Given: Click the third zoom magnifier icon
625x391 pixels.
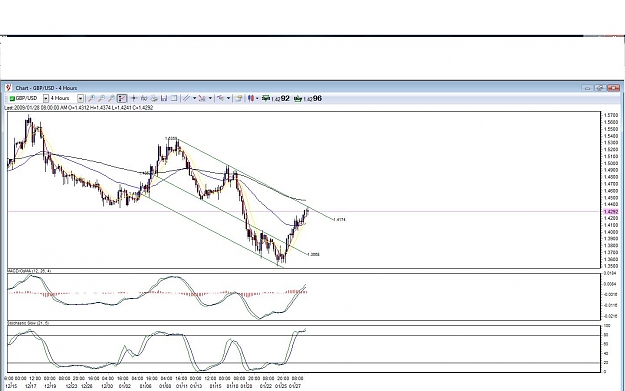Looking at the screenshot, I should point(111,98).
